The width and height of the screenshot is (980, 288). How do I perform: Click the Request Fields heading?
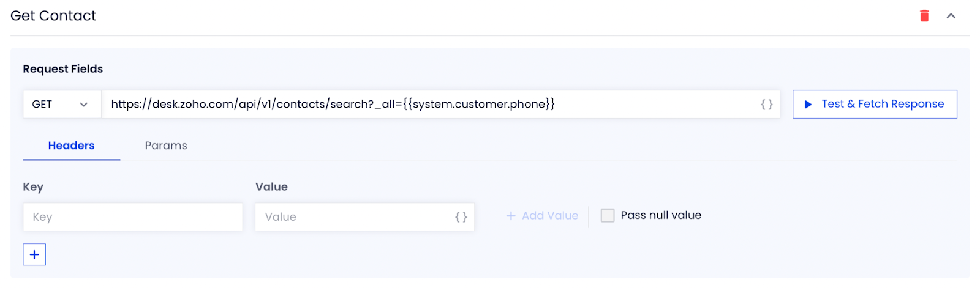(63, 69)
